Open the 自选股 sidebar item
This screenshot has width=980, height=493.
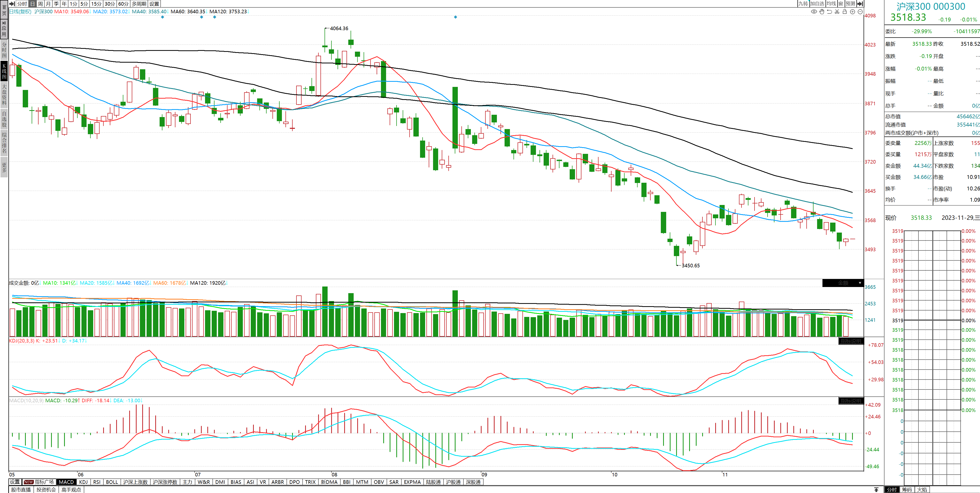click(4, 119)
